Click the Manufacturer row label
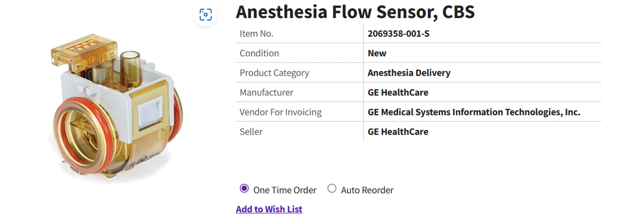This screenshot has height=214, width=644. [266, 93]
